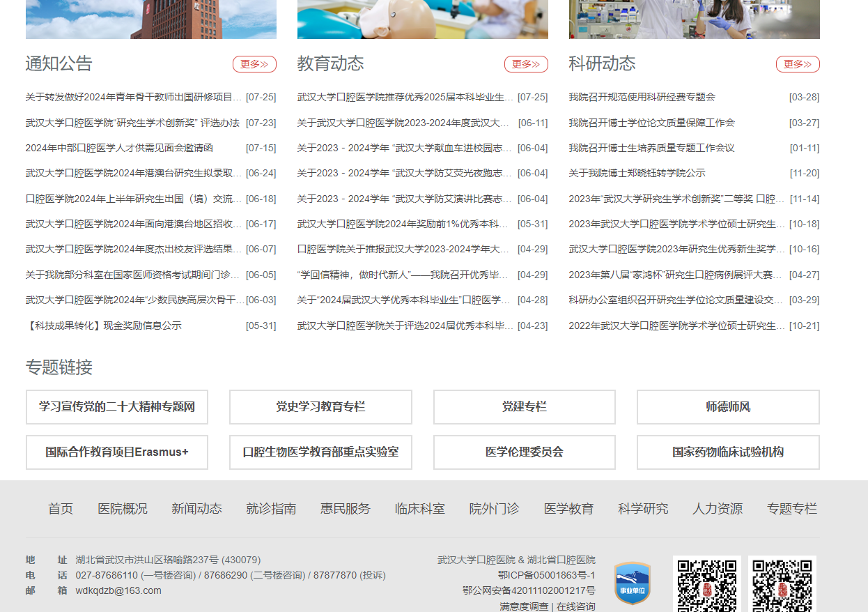The height and width of the screenshot is (612, 868).
Task: Open 满意度调查 link
Action: [x=524, y=606]
